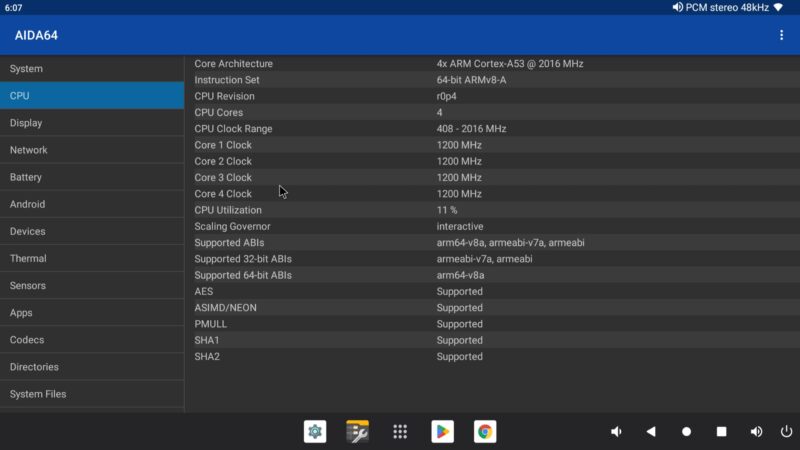Click the Core 2 Clock row label

(223, 162)
